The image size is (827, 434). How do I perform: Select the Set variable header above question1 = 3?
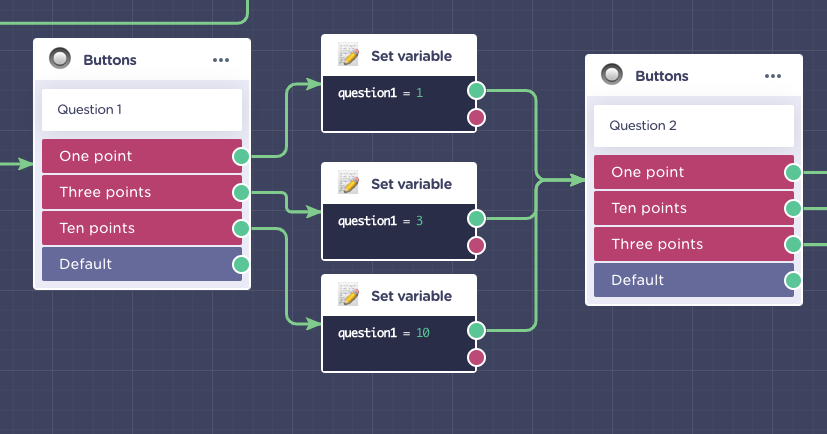pyautogui.click(x=399, y=184)
